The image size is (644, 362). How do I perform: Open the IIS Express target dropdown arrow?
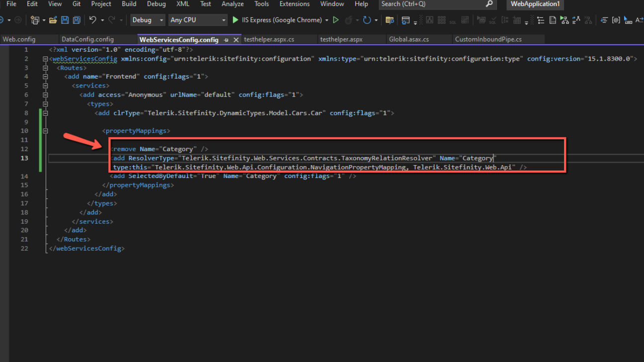(326, 20)
